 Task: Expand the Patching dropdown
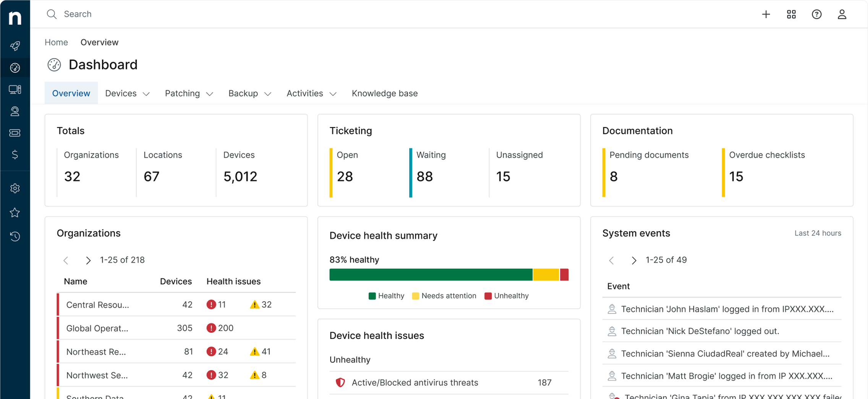(189, 93)
